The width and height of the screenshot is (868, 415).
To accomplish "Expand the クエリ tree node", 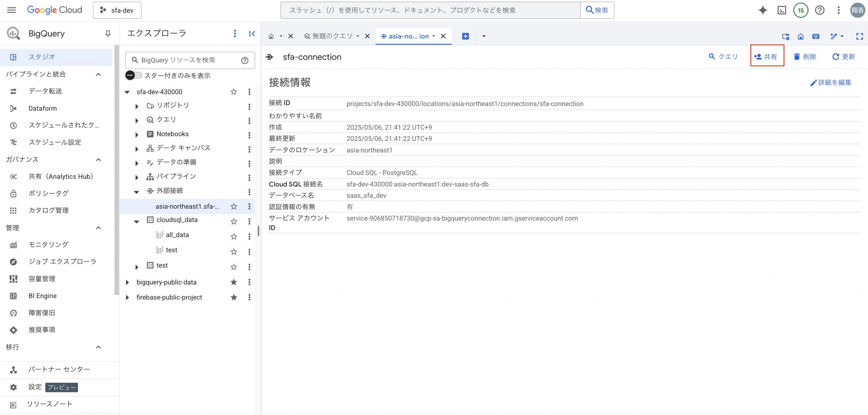I will coord(137,121).
